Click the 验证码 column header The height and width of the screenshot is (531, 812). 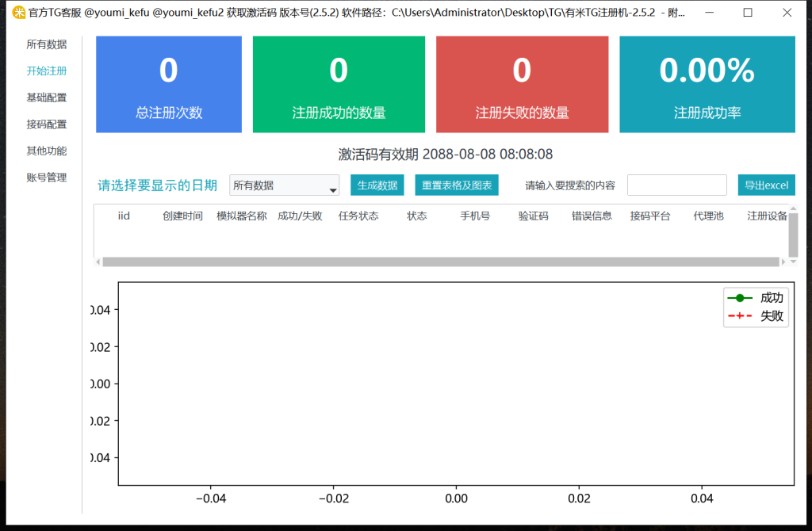tap(534, 216)
